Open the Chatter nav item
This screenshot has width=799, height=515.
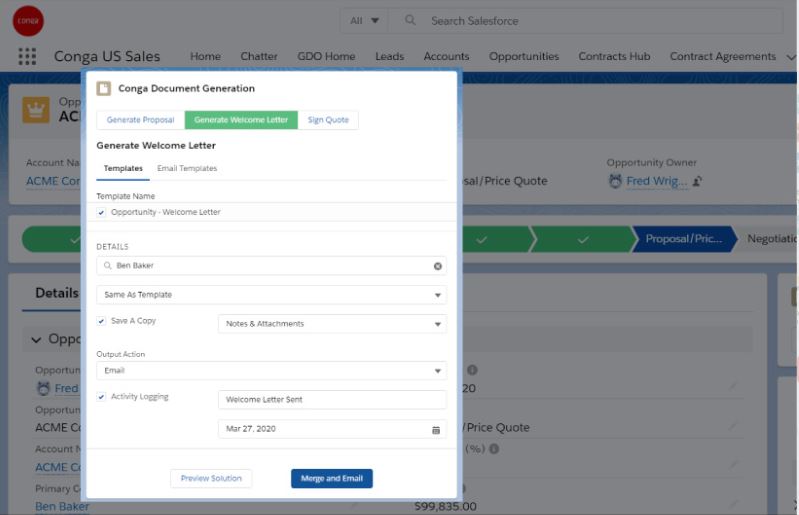pyautogui.click(x=259, y=56)
